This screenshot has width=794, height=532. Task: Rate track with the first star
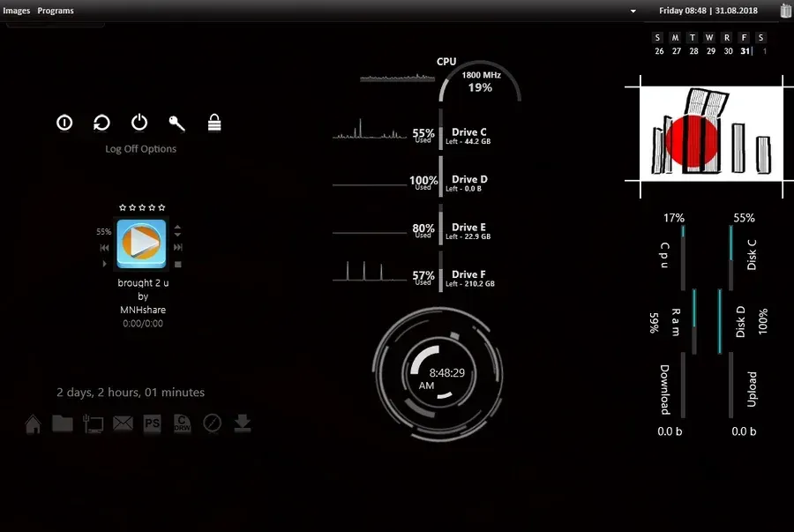(123, 207)
